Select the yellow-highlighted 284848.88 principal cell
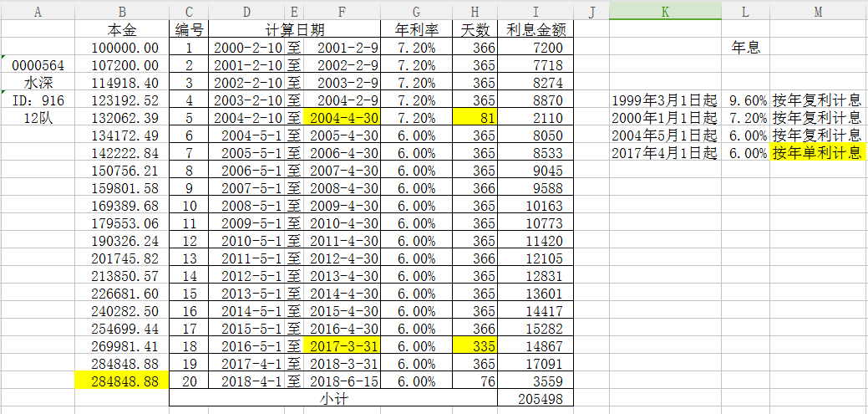 [x=122, y=381]
